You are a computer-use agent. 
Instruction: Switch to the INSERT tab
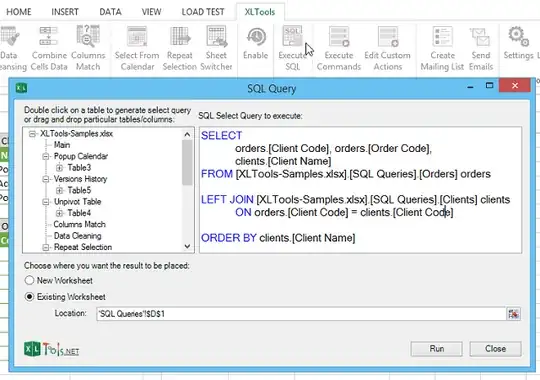click(x=65, y=12)
